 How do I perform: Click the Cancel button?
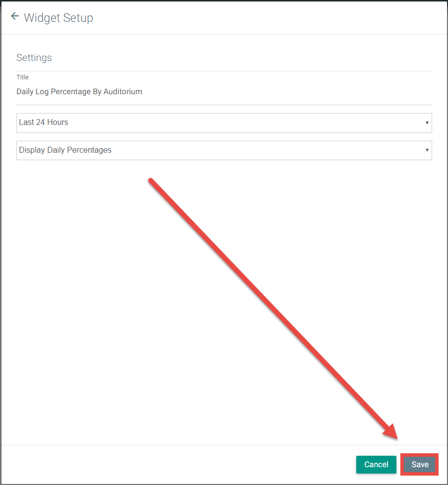point(376,465)
